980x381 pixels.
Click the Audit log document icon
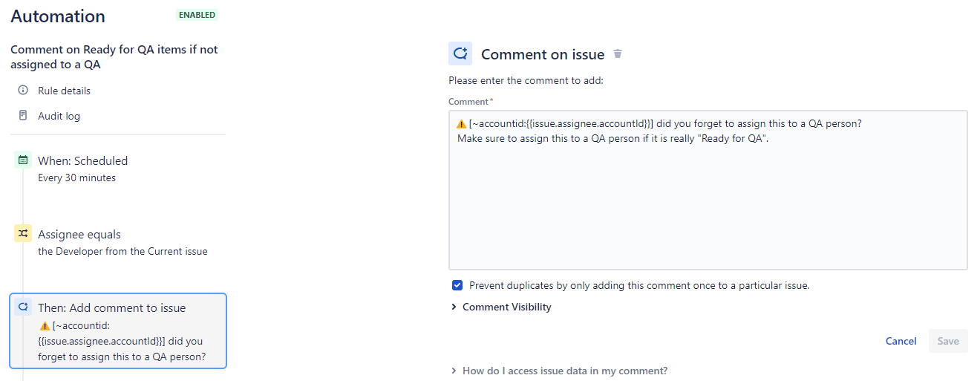pyautogui.click(x=23, y=116)
